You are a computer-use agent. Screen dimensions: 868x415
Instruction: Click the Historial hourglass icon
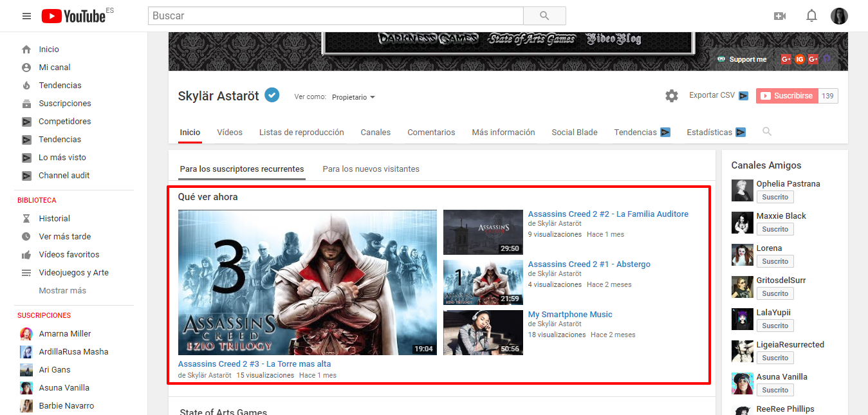tap(26, 219)
